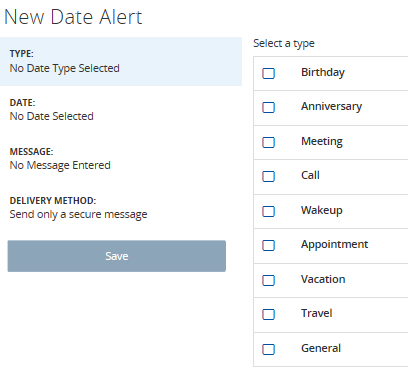Click the Appointment label text
Screen dimensions: 408x370
335,245
